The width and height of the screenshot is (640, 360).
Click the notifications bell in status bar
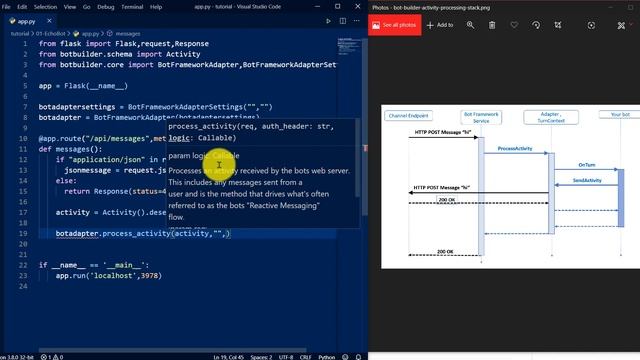tap(358, 357)
